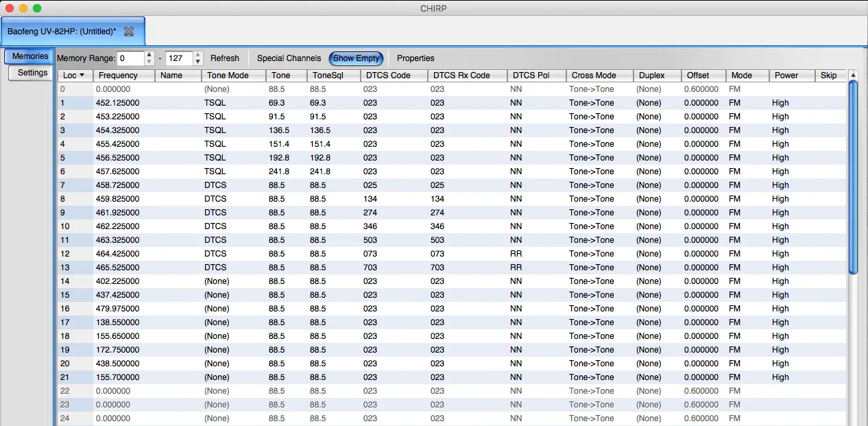The image size is (868, 426).
Task: Select the DTCS tone mode cell in row 7
Action: tap(215, 185)
